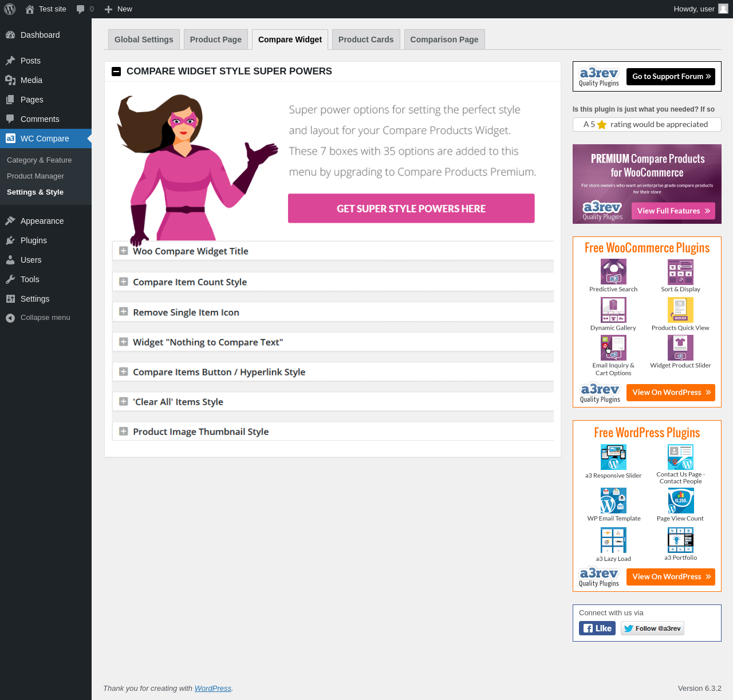This screenshot has width=733, height=700.
Task: Click the Premium Compare Products banner
Action: tap(647, 184)
